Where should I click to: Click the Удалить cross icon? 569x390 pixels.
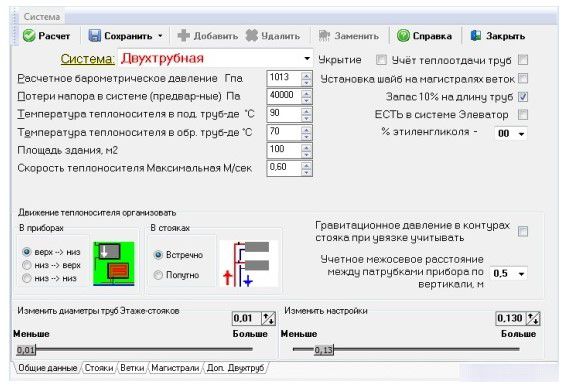[x=251, y=36]
